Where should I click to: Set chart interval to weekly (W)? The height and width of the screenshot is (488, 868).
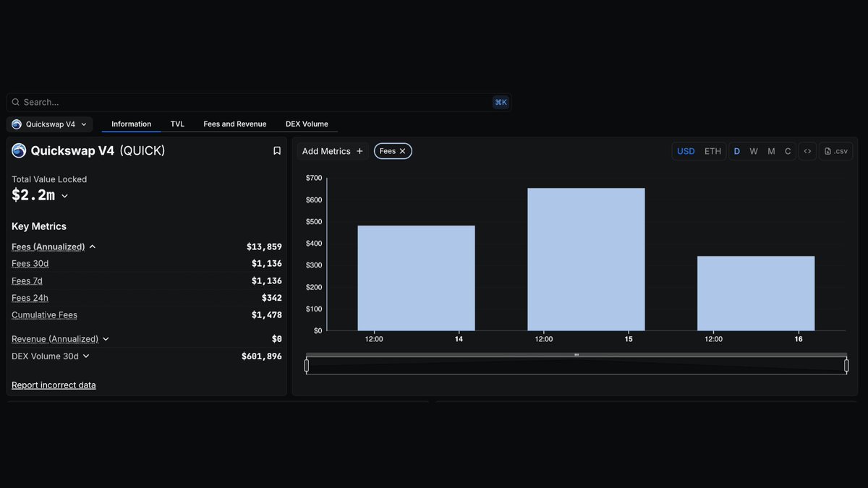(754, 151)
